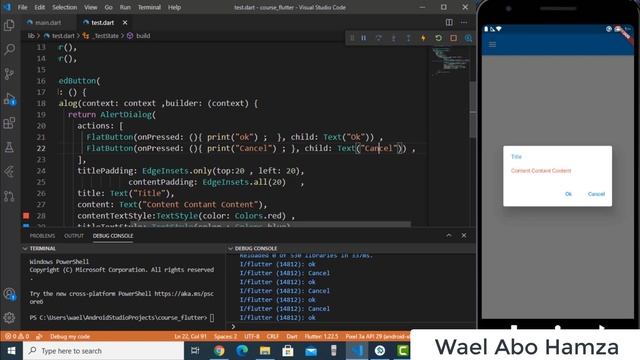The height and width of the screenshot is (360, 640).
Task: Open the Extensions view
Action: coord(9,123)
